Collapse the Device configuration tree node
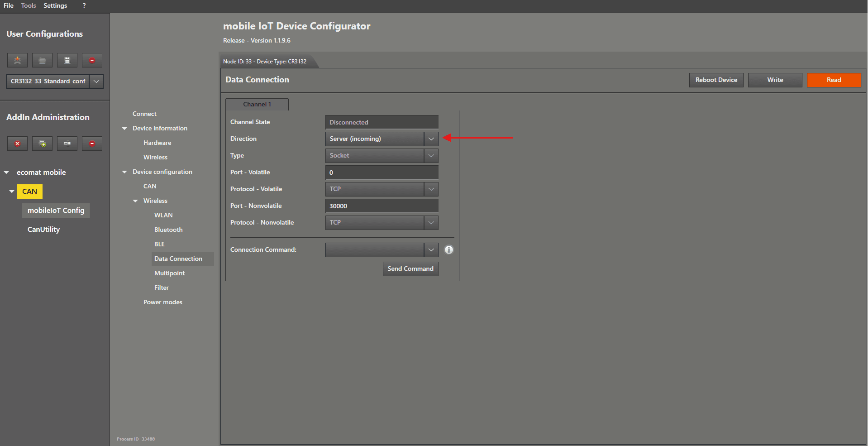 tap(124, 172)
